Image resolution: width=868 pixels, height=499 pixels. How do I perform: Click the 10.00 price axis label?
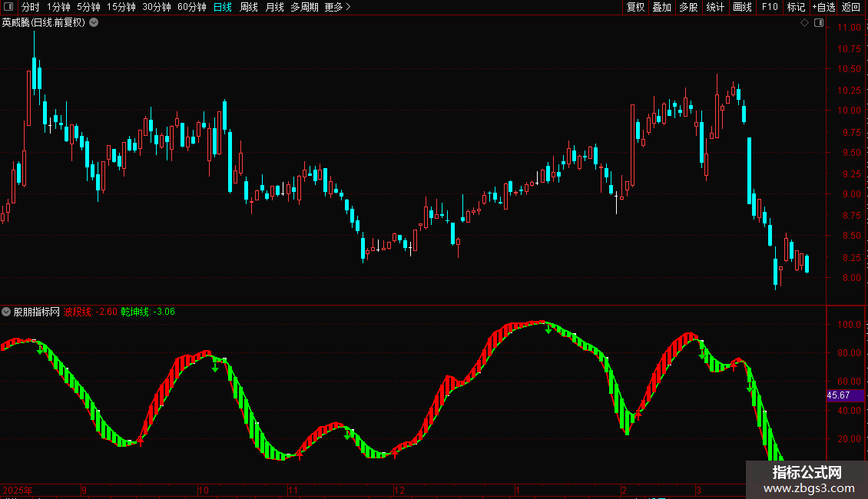tap(849, 110)
